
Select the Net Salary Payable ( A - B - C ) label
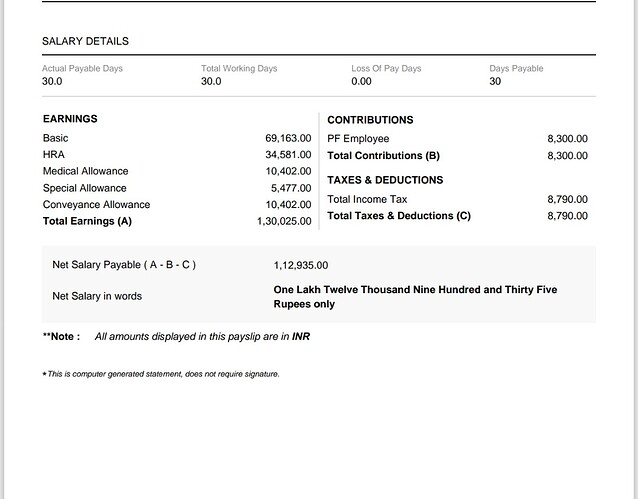pyautogui.click(x=124, y=265)
